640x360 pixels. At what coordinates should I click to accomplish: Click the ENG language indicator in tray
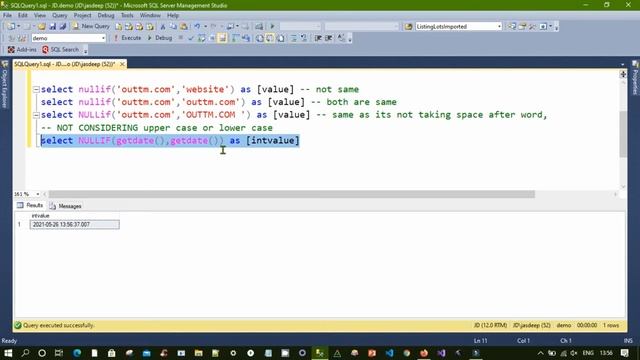pyautogui.click(x=588, y=353)
